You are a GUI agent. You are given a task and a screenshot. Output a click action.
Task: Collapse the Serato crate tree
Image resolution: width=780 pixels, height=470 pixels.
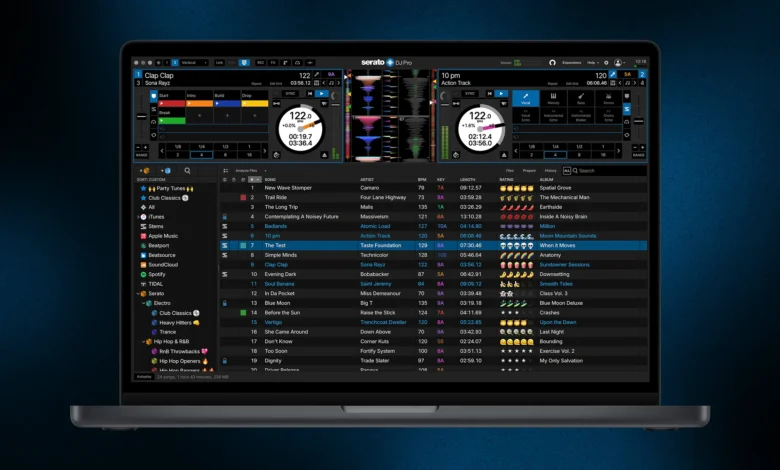[138, 293]
